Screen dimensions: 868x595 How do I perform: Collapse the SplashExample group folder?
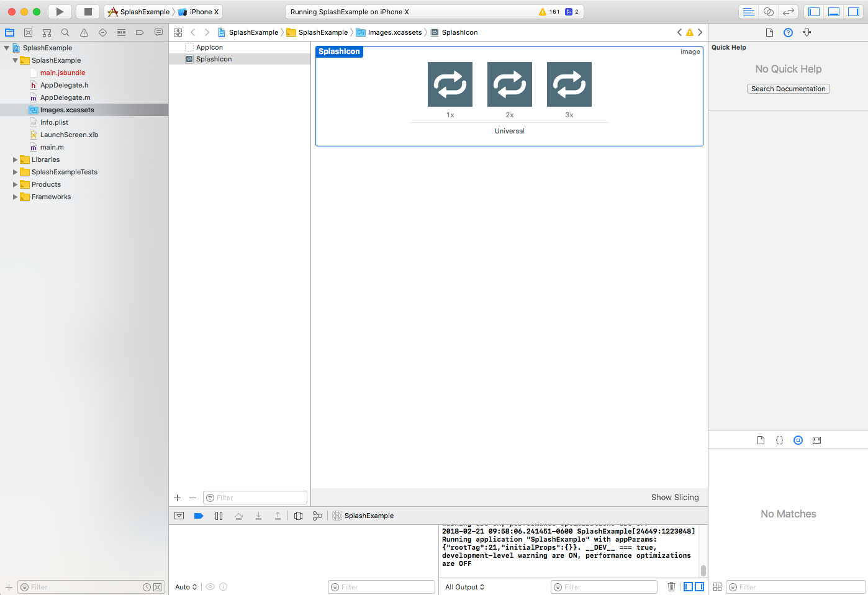pyautogui.click(x=16, y=60)
